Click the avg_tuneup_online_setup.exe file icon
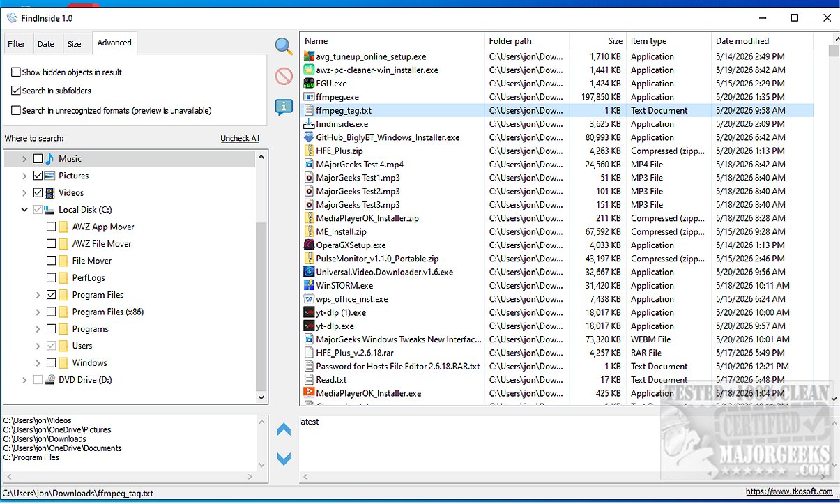Image resolution: width=840 pixels, height=504 pixels. [310, 56]
